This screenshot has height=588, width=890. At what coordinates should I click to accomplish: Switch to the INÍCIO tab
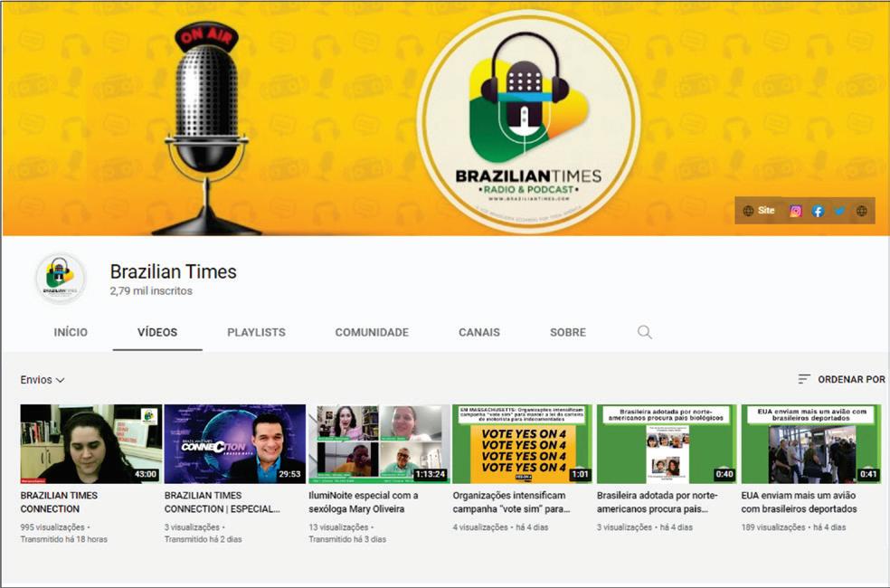(71, 333)
